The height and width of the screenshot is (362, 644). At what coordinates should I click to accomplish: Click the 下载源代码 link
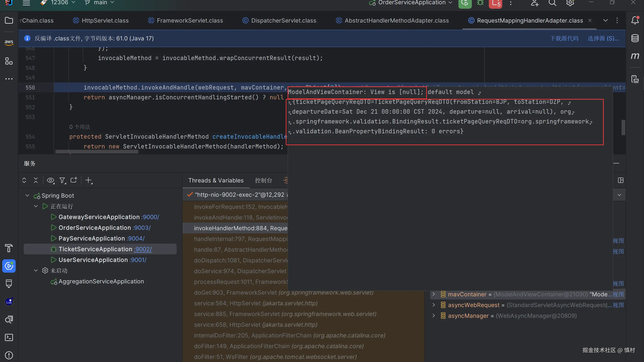point(564,38)
